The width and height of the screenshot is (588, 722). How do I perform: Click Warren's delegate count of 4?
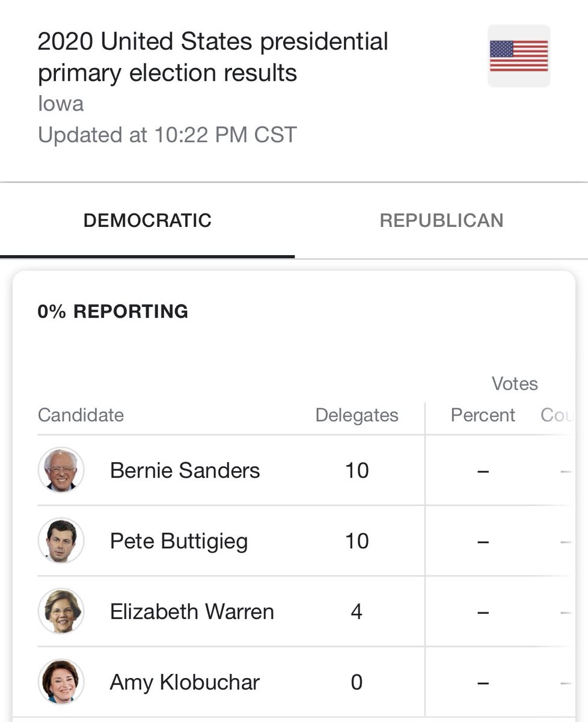357,611
